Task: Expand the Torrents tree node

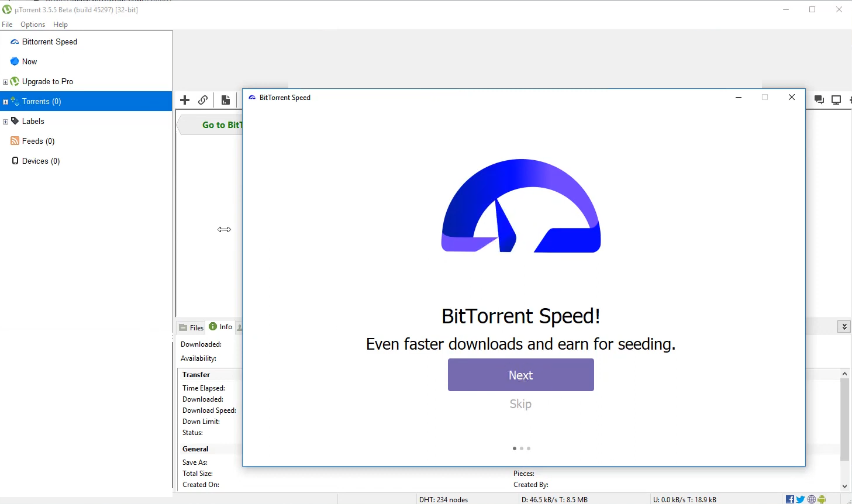Action: point(5,102)
